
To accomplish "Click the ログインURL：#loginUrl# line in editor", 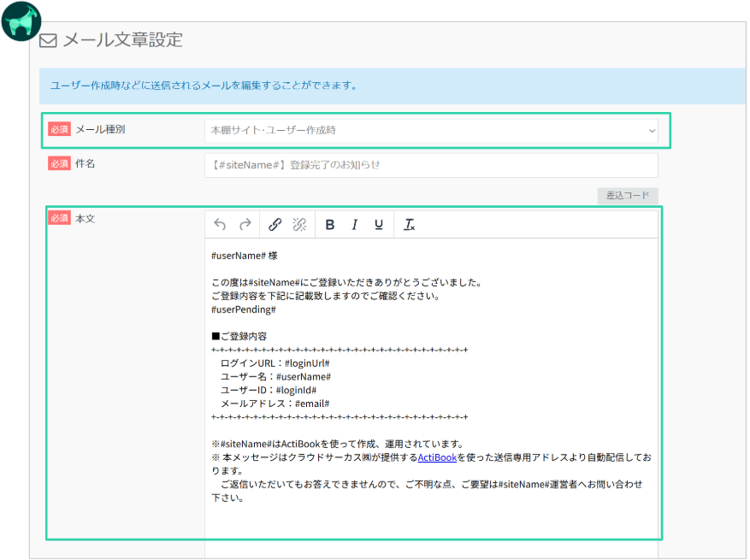I will tap(275, 363).
